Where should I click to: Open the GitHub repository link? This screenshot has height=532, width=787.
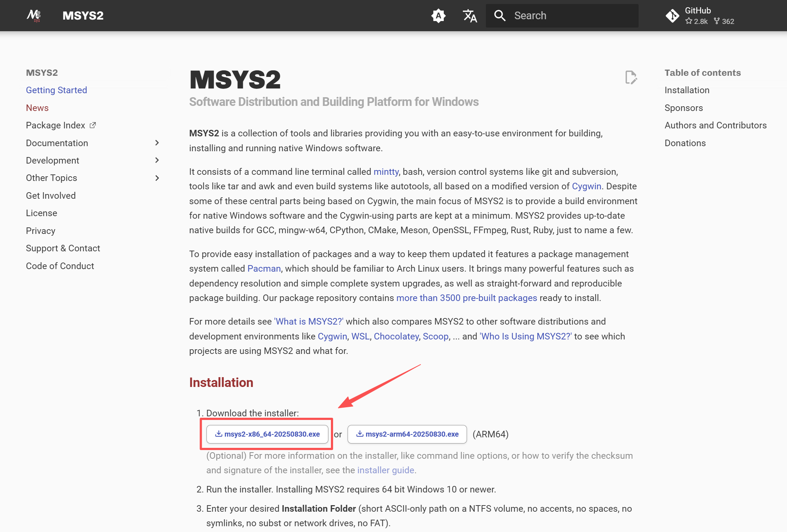pos(700,16)
